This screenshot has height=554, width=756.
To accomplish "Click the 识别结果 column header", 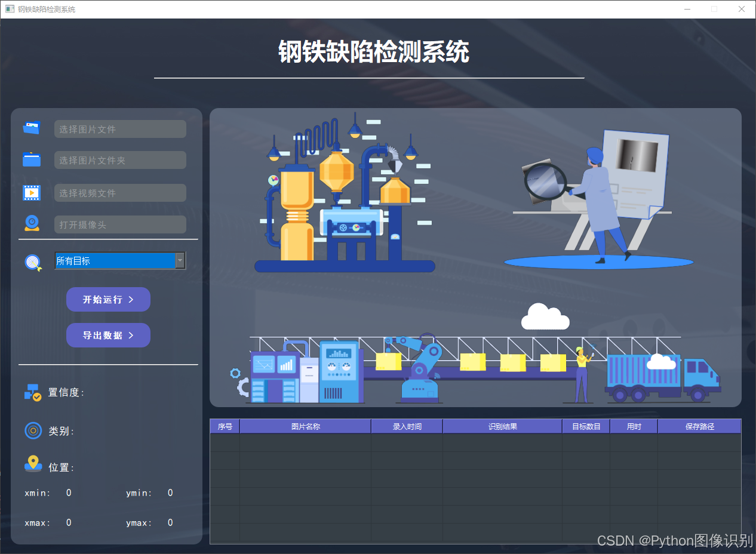I will 502,425.
